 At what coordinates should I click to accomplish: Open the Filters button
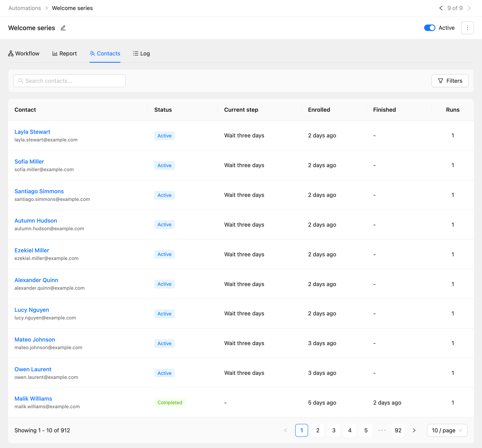(x=450, y=81)
